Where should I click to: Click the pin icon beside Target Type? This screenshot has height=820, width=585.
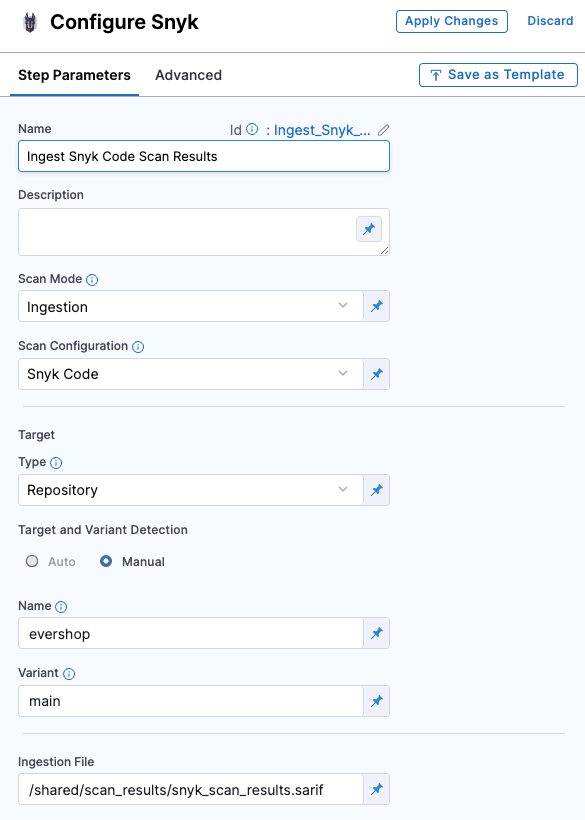[376, 490]
